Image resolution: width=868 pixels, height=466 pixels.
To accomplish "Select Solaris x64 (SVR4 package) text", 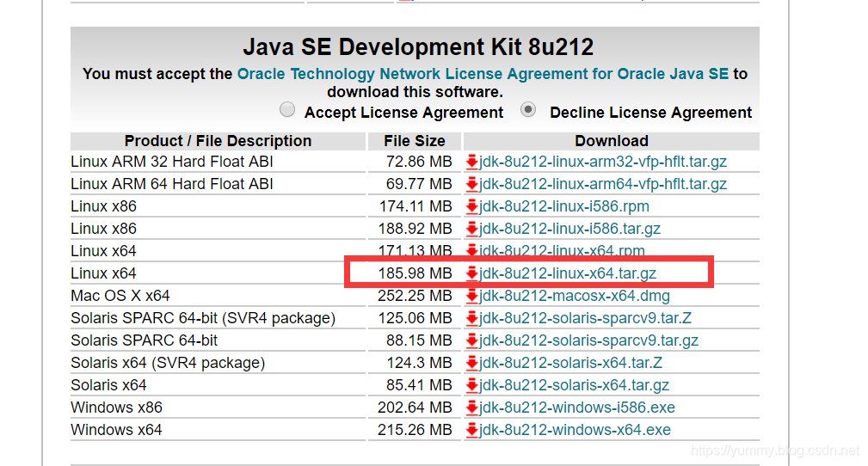I will coord(168,363).
